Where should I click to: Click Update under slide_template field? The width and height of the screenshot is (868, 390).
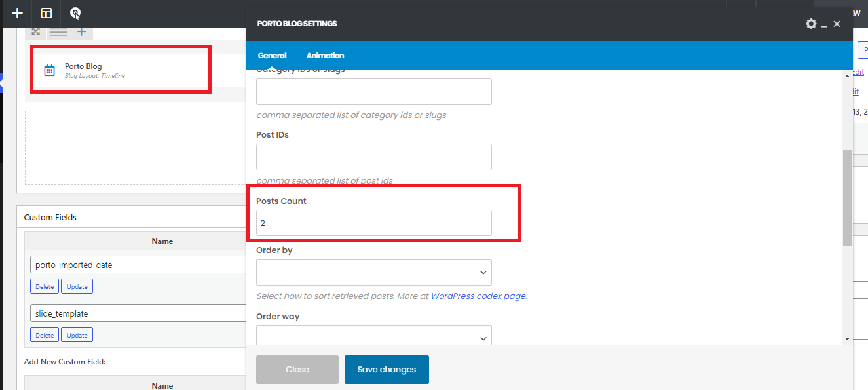pos(77,335)
